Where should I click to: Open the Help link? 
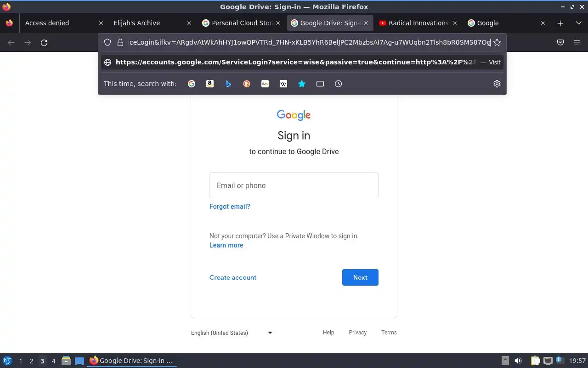click(x=328, y=333)
